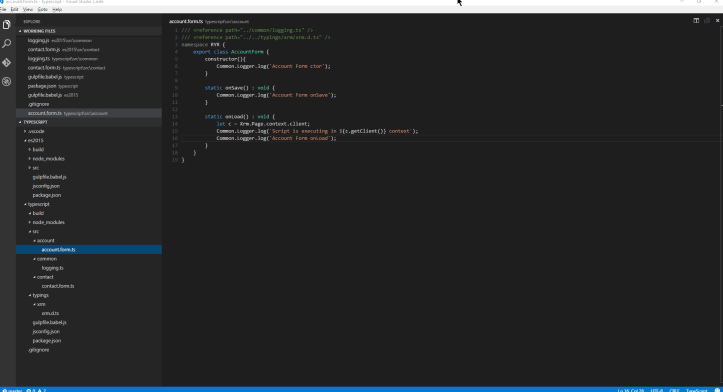Expand the build folder under typescript
Viewport: 723px width, 392px height.
click(x=89, y=214)
